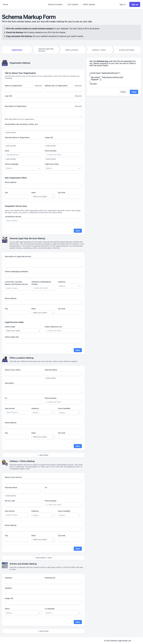Click the Sign in link
This screenshot has height=644, width=143.
(x=123, y=5)
